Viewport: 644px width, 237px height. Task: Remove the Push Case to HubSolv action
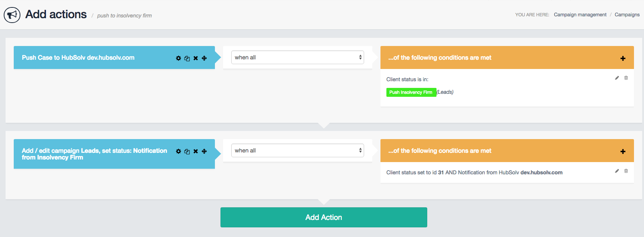coord(196,58)
